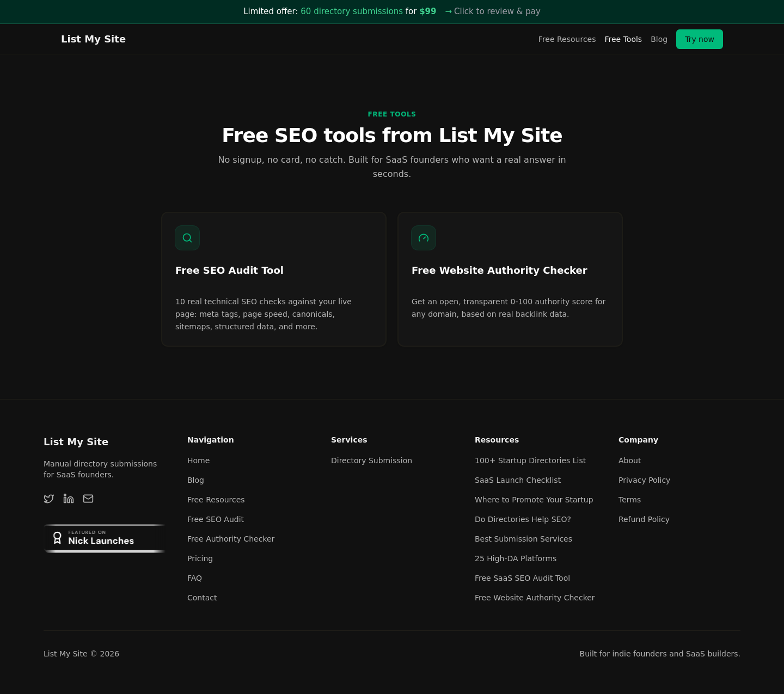Open Free Resources in footer Navigation

tap(216, 500)
